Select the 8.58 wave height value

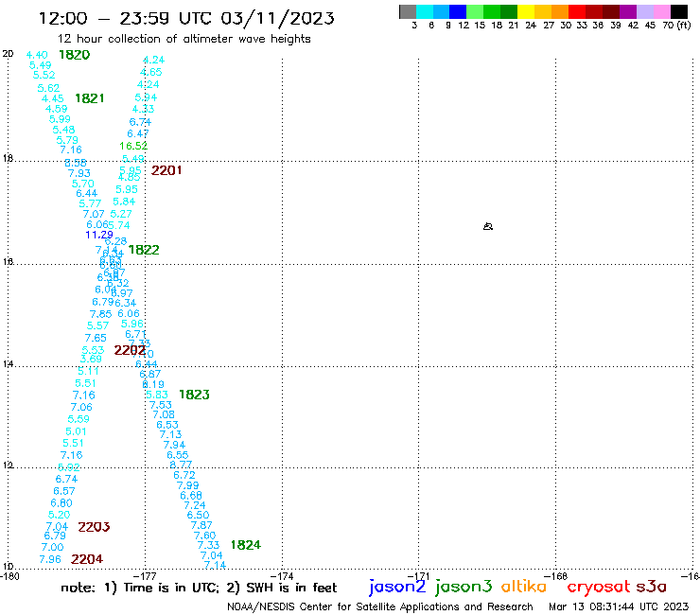76,163
